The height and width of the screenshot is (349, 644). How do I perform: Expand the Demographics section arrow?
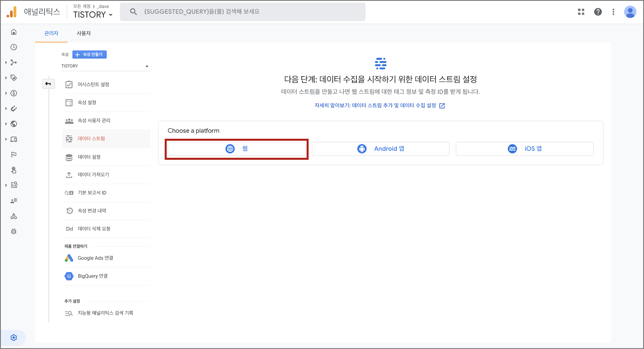(6, 124)
